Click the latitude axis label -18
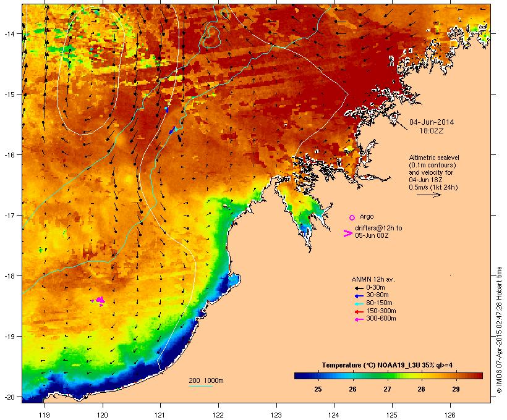 [x=9, y=276]
